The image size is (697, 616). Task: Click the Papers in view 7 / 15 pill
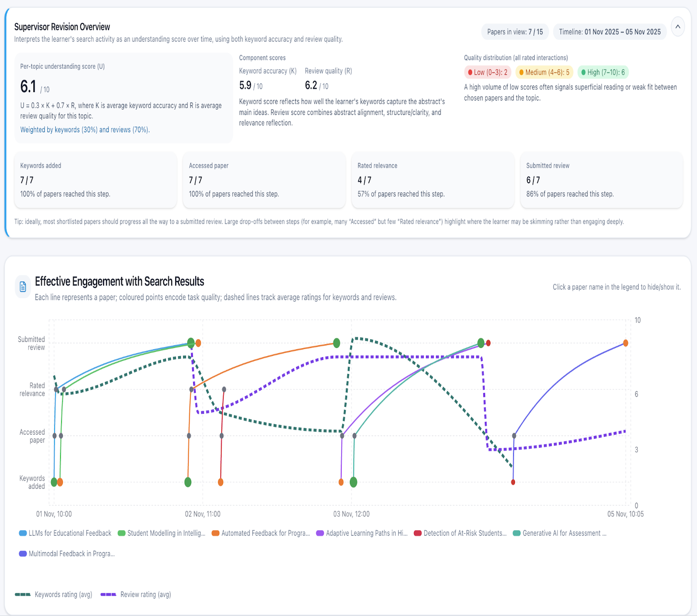(x=515, y=32)
